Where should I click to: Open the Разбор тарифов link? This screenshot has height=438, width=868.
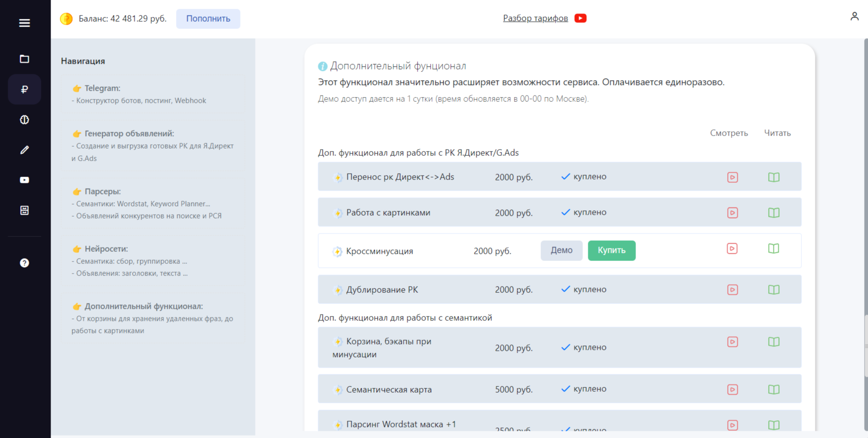(535, 18)
